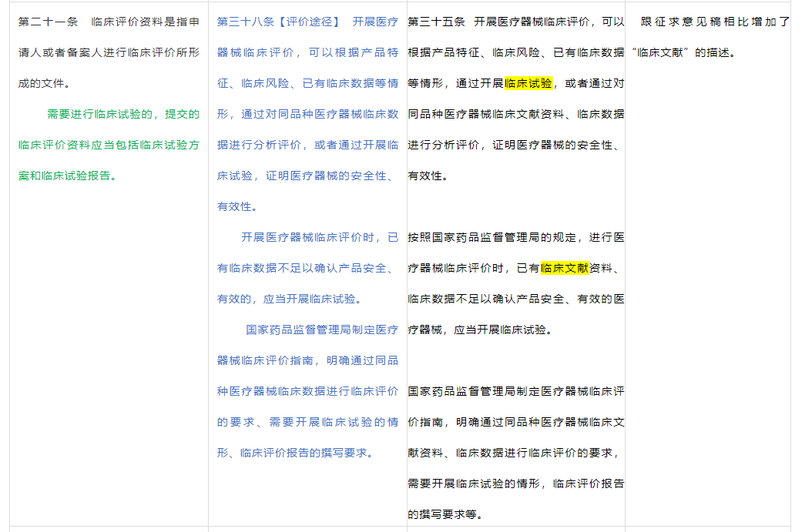Click the blue line starting "国家药品监督管理局制定医疗"
The width and height of the screenshot is (812, 532).
322,330
